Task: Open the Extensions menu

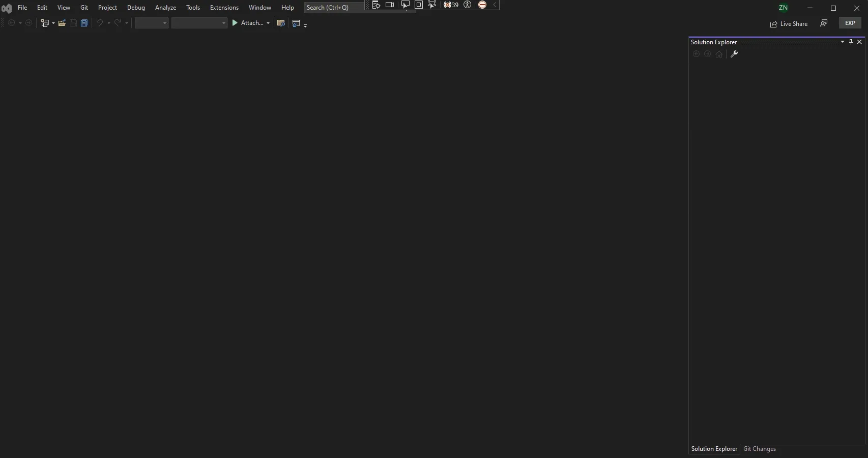Action: [x=224, y=8]
